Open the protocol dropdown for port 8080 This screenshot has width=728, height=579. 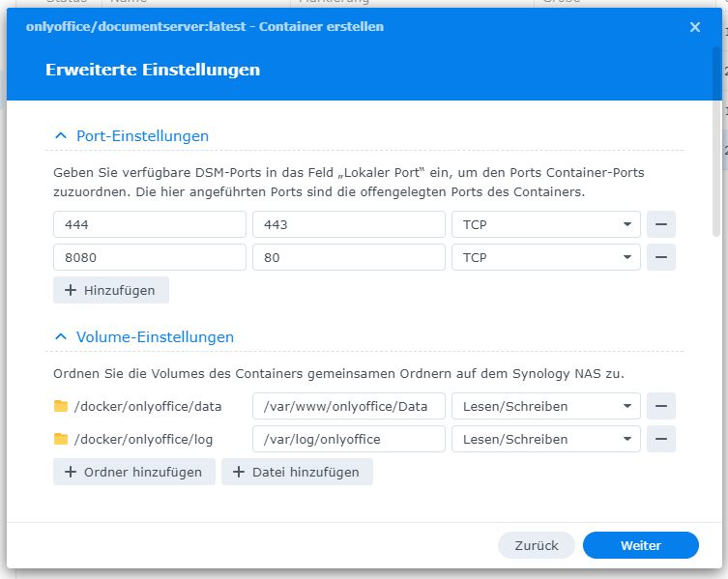[546, 257]
